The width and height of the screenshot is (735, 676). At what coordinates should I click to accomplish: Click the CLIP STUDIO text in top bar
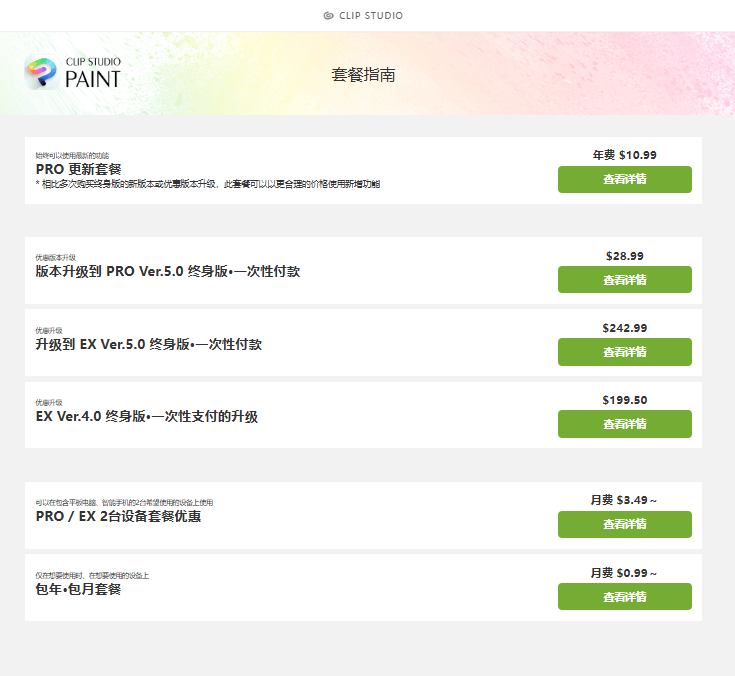coord(372,16)
